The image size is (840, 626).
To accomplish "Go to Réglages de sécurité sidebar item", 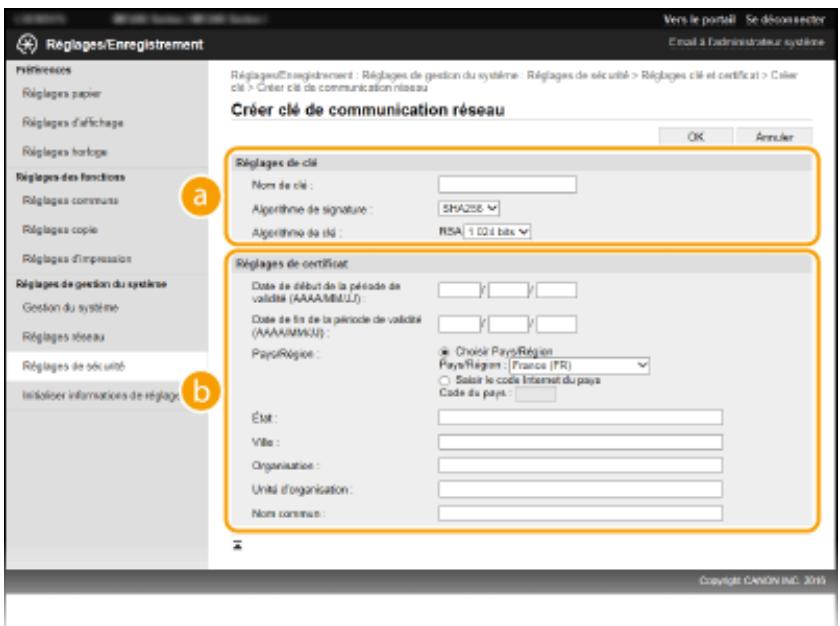I will (73, 366).
